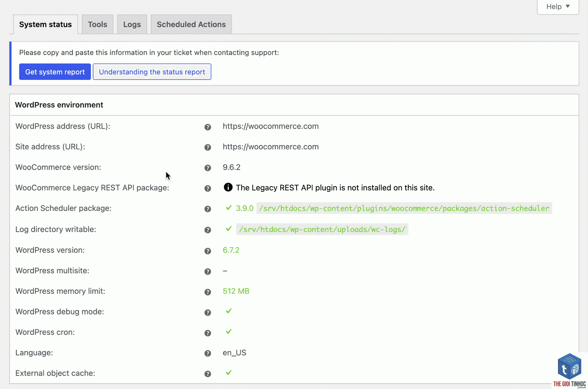Click memory limit value 512 MB

236,291
